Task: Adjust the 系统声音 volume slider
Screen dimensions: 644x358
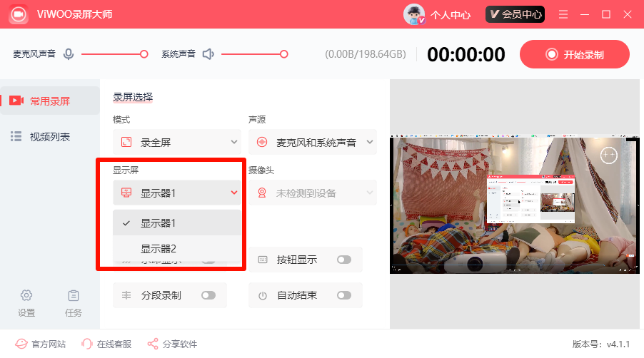Action: [255, 54]
